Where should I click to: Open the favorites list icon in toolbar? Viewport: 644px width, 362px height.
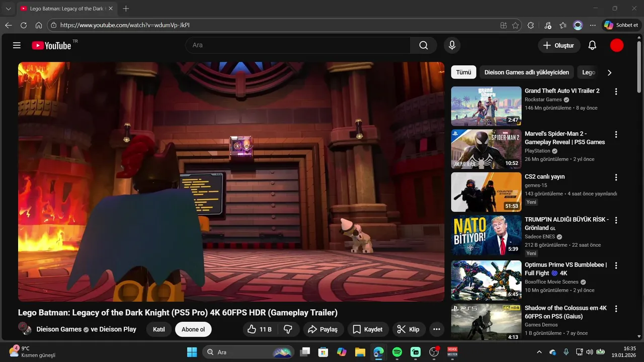tap(563, 25)
